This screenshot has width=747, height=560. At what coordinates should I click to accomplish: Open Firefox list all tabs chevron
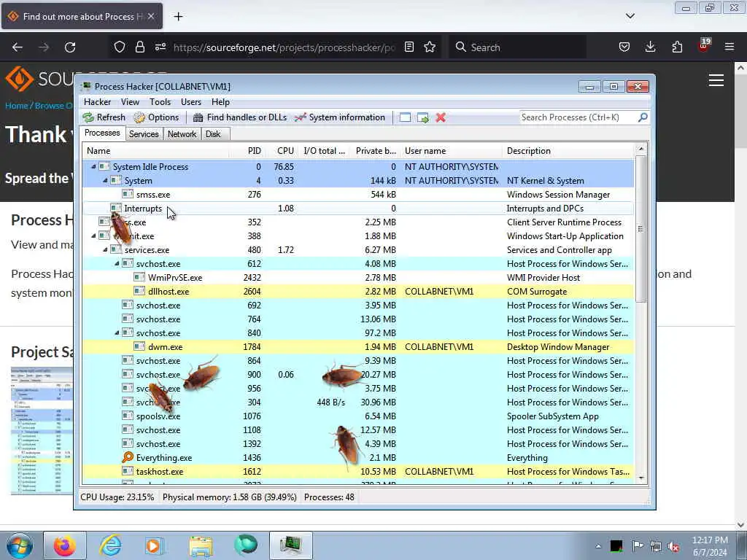pyautogui.click(x=630, y=16)
